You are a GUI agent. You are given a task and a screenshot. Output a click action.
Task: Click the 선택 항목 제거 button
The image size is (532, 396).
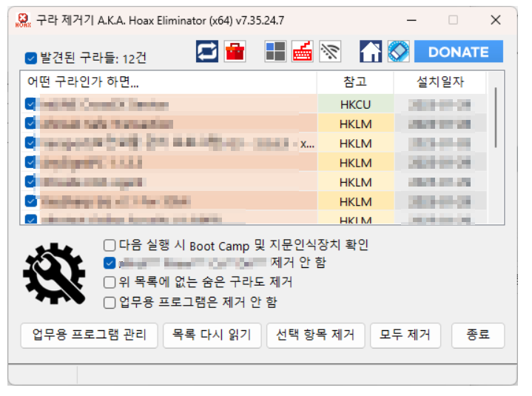click(315, 335)
